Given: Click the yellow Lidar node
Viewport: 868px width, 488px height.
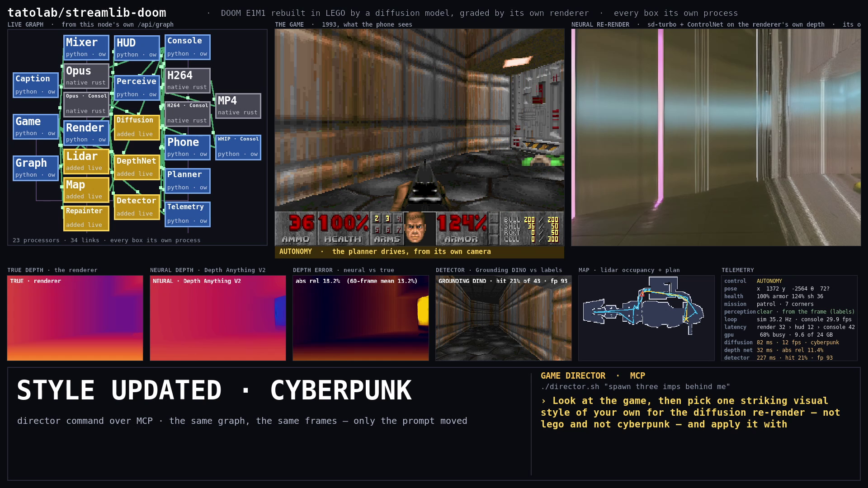Looking at the screenshot, I should (x=86, y=161).
